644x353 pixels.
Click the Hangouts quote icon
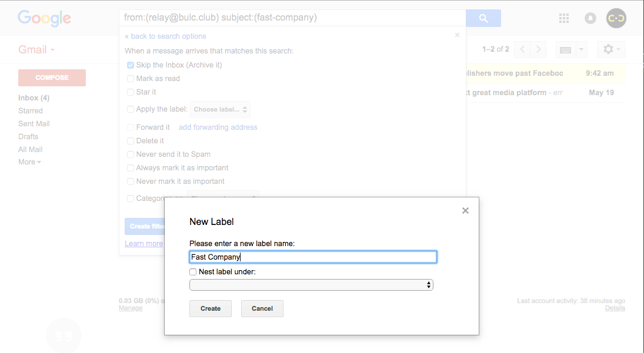[64, 336]
